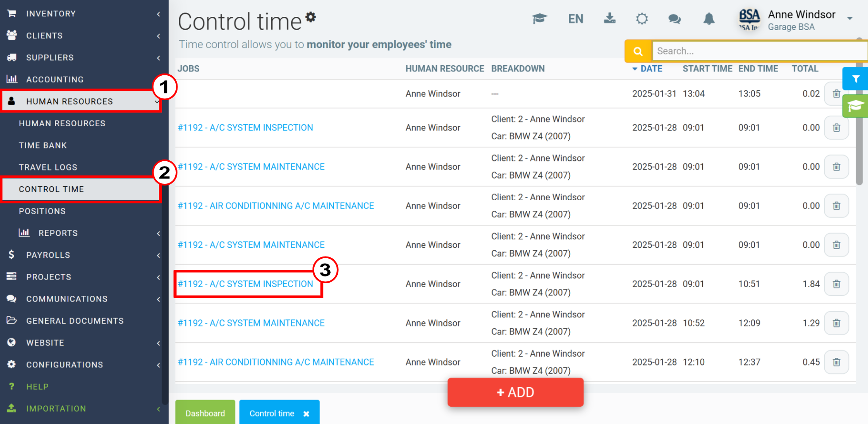Viewport: 868px width, 424px height.
Task: Switch to the Dashboard tab
Action: click(x=205, y=413)
